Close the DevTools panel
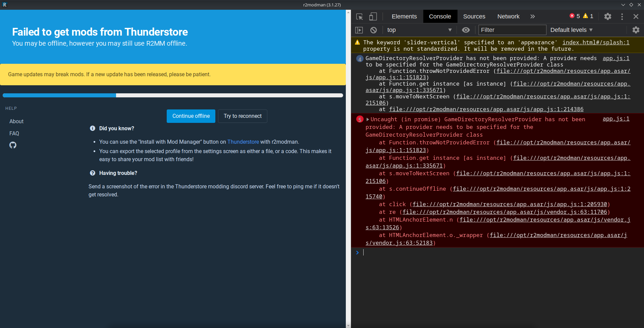 point(636,16)
